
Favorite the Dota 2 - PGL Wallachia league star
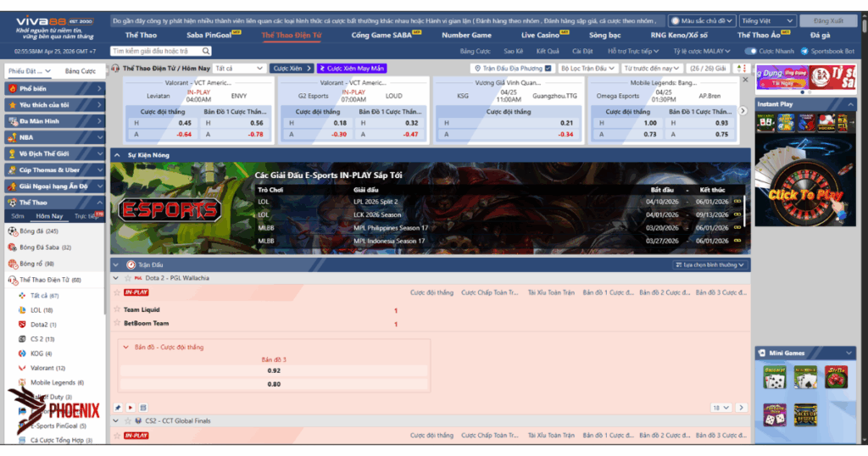pos(128,278)
